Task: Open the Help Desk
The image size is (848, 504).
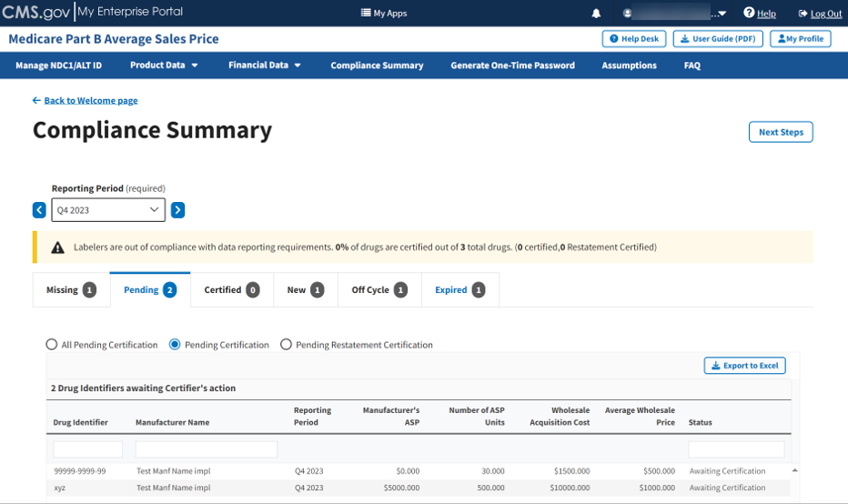Action: [633, 39]
